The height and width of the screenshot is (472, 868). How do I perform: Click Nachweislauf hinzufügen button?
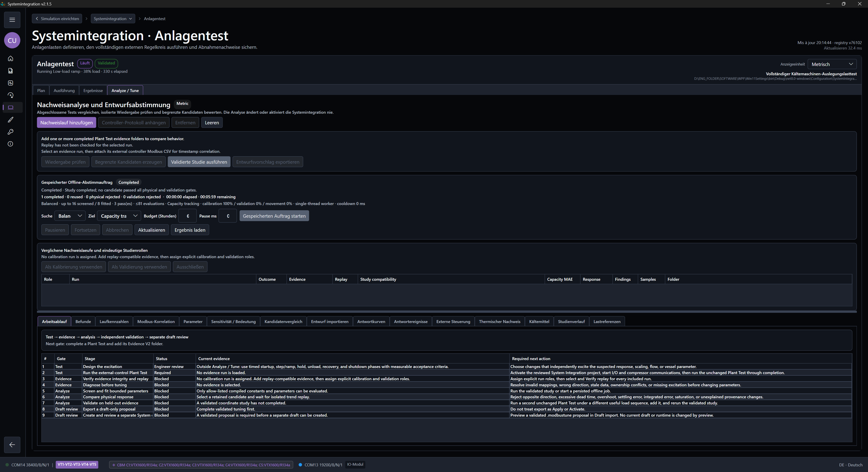[x=66, y=123]
